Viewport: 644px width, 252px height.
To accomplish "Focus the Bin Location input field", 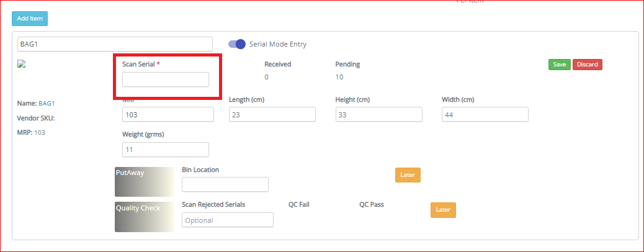I will pos(225,184).
